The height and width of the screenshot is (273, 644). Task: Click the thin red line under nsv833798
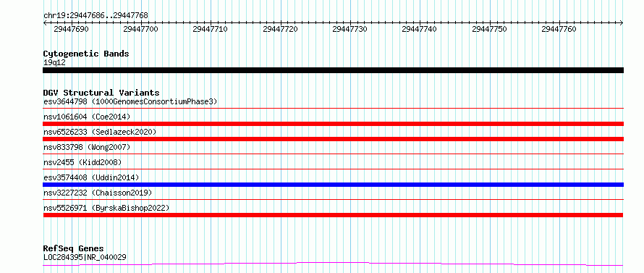tap(333, 154)
